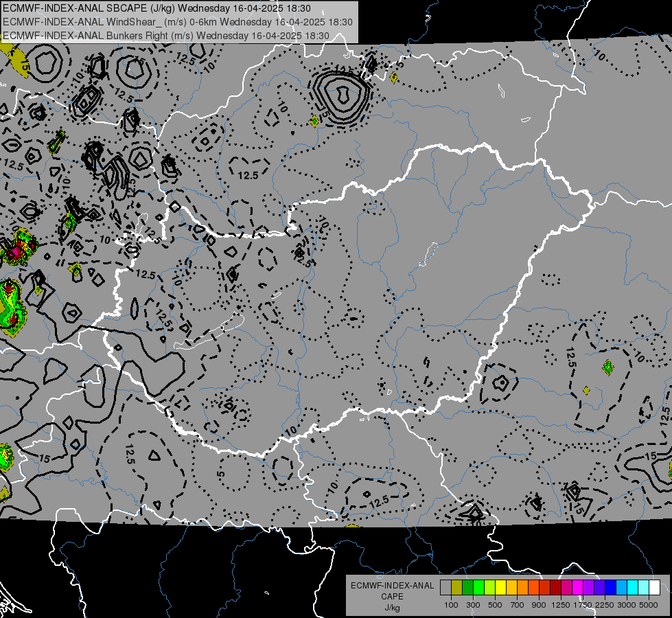Pick the pure yellow CAPE swatch

500,588
